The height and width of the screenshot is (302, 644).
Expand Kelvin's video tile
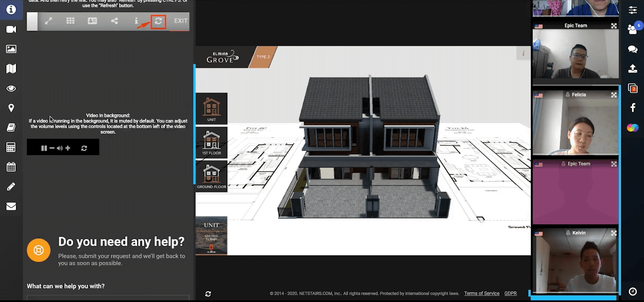614,233
